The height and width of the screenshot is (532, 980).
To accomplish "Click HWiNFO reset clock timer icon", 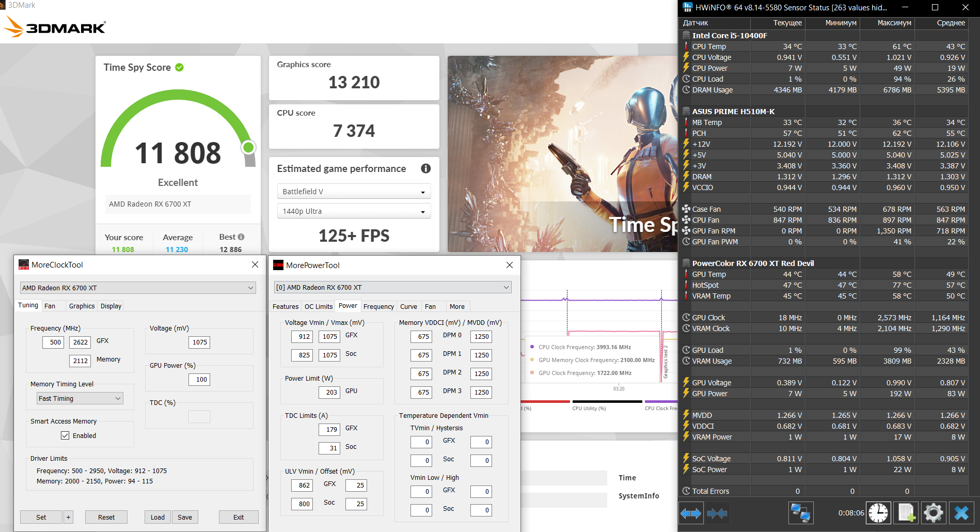I will coord(878,513).
